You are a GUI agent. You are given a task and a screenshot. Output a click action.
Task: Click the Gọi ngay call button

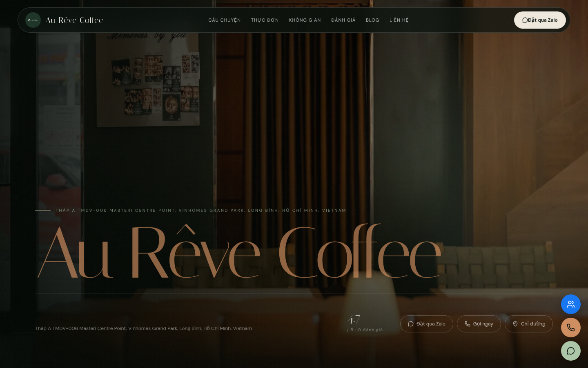pos(479,324)
